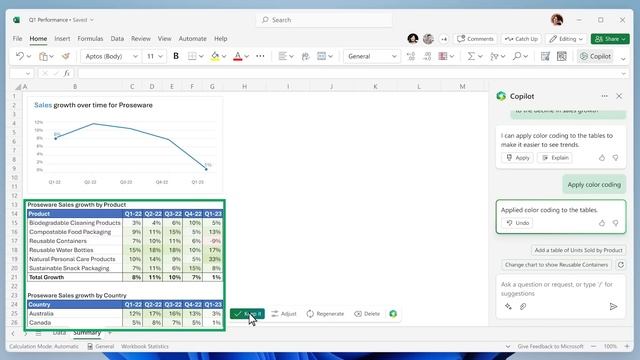Click the green Share button
The height and width of the screenshot is (360, 640).
point(610,39)
